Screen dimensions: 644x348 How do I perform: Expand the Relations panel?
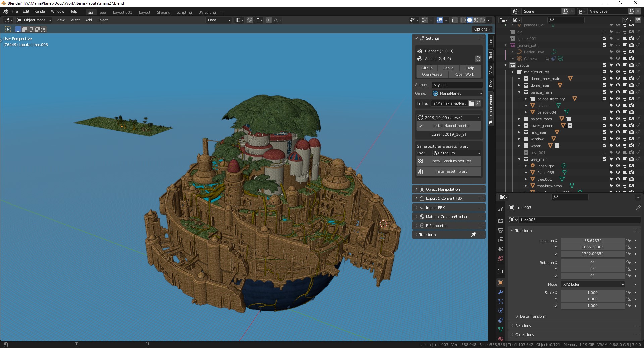pos(575,326)
